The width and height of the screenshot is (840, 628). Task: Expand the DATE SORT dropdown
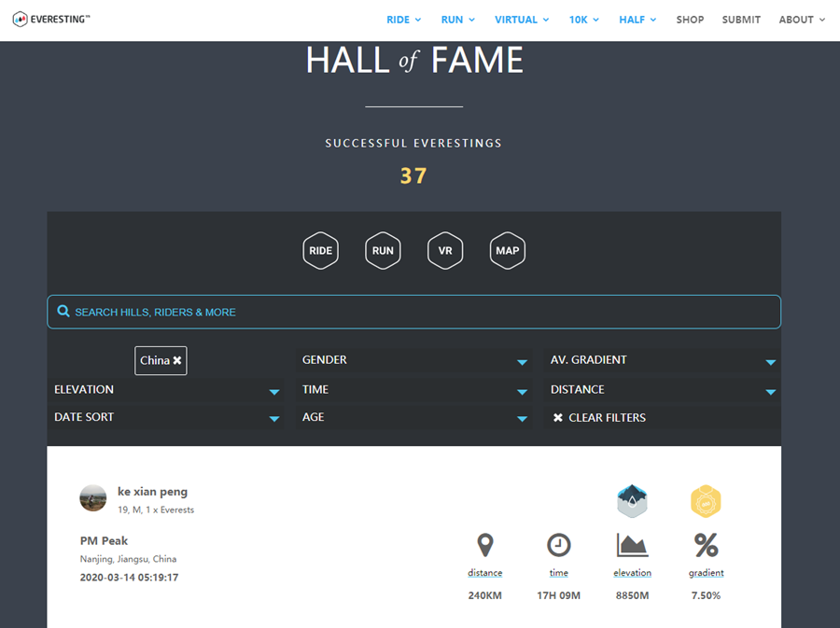(x=165, y=417)
